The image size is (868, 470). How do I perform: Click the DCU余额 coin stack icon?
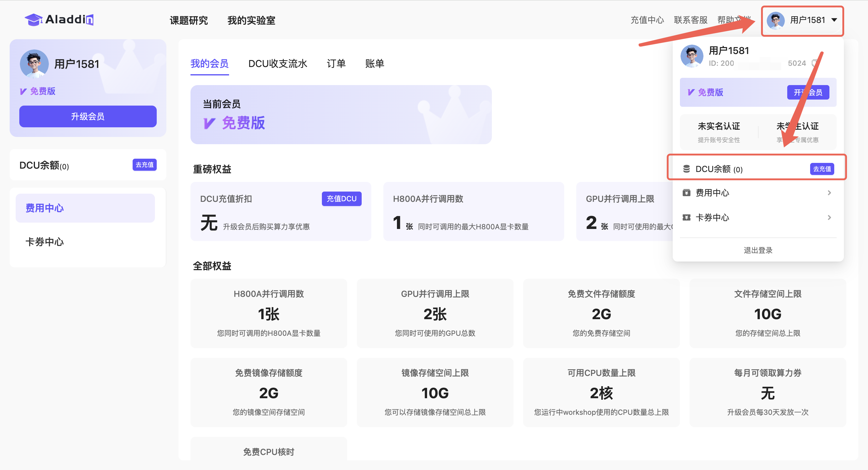coord(686,169)
